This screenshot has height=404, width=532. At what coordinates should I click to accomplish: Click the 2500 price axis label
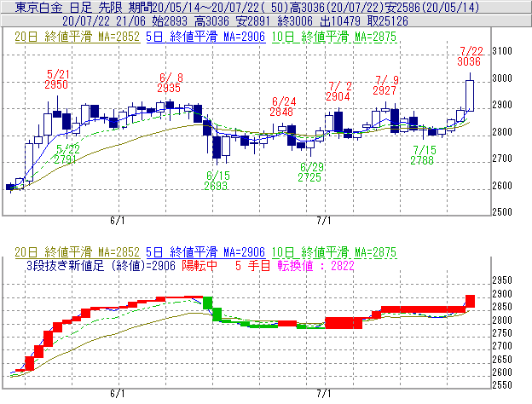pos(502,212)
